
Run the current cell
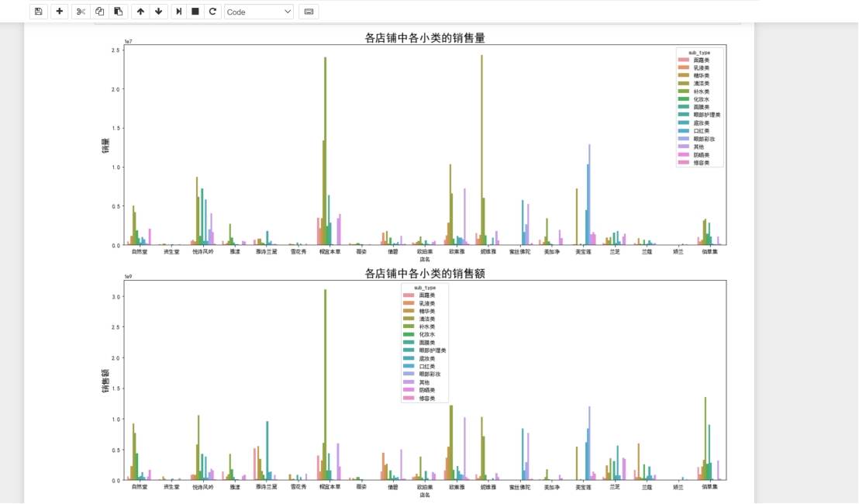click(x=178, y=12)
